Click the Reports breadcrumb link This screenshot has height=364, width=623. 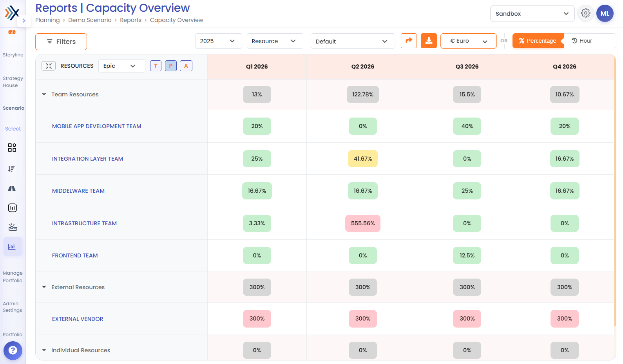[x=130, y=20]
